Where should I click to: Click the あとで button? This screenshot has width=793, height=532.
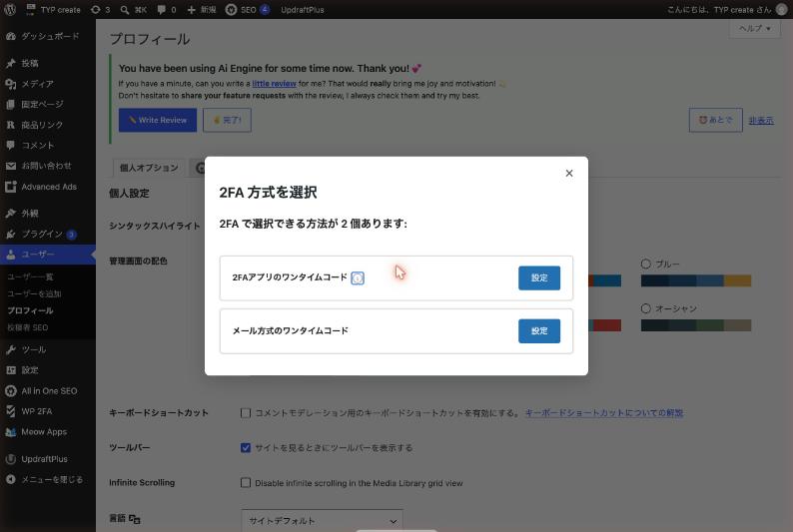(716, 120)
